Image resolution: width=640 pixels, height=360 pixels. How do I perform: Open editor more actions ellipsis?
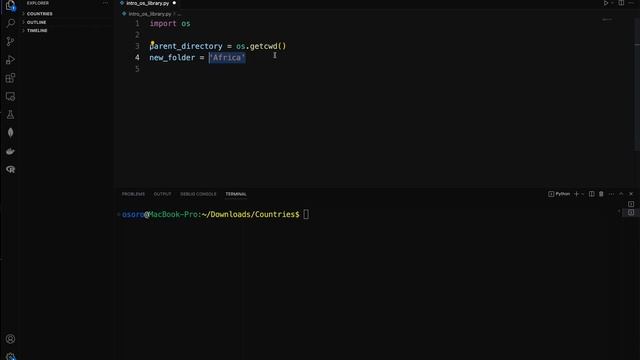pos(631,3)
